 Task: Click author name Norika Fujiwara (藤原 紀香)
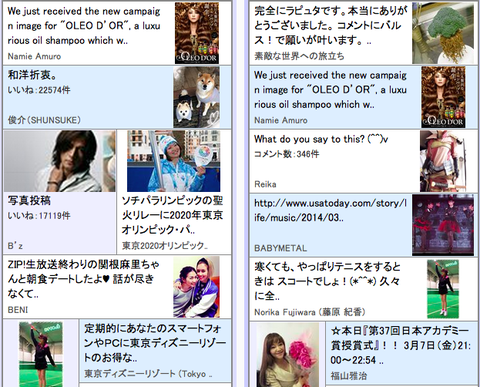tap(310, 312)
